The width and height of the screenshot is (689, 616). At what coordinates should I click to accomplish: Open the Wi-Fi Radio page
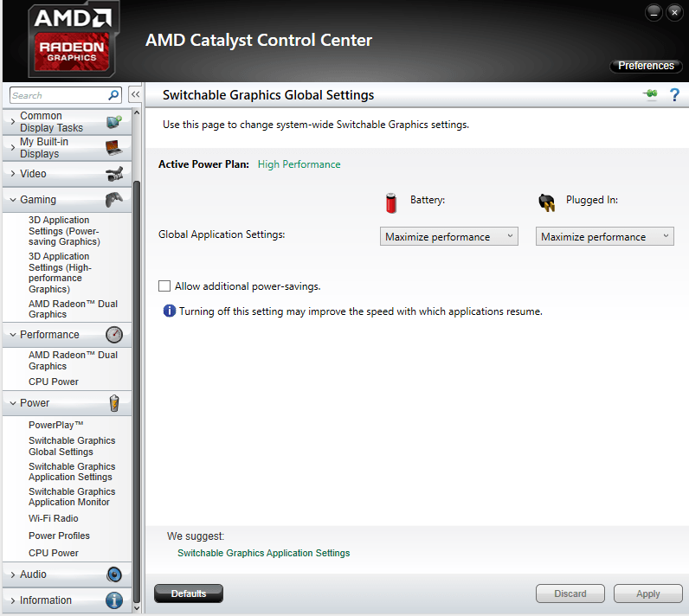pyautogui.click(x=54, y=518)
